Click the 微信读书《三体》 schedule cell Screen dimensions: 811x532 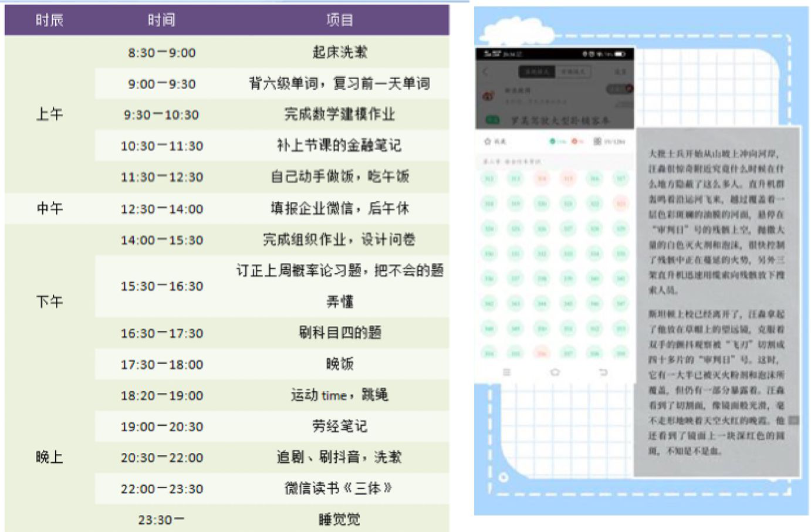tap(339, 489)
